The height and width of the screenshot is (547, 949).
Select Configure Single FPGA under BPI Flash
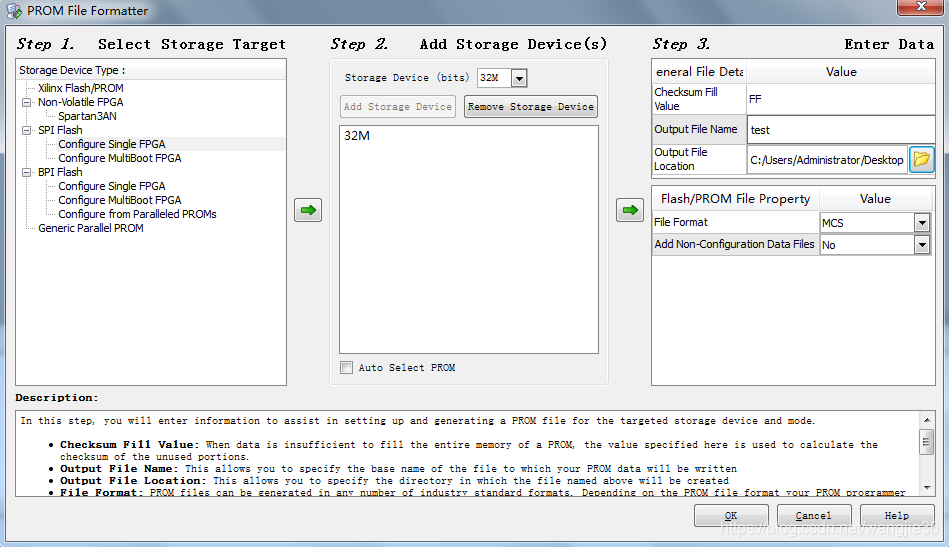pos(111,186)
